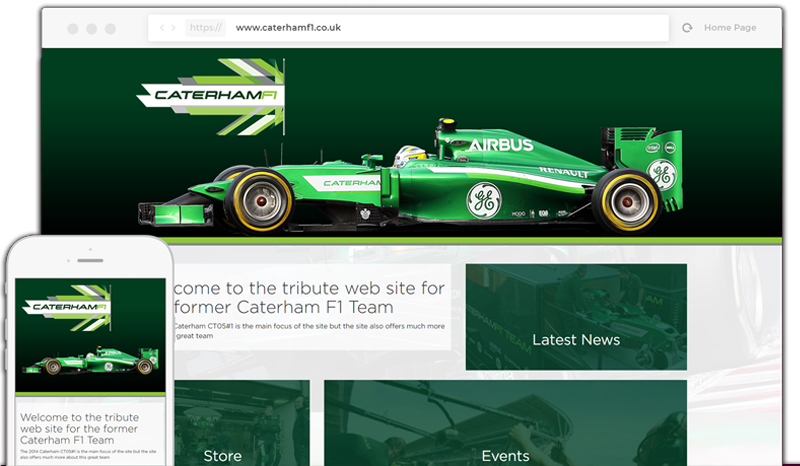Open the Store tile
This screenshot has width=800, height=466.
[x=241, y=423]
